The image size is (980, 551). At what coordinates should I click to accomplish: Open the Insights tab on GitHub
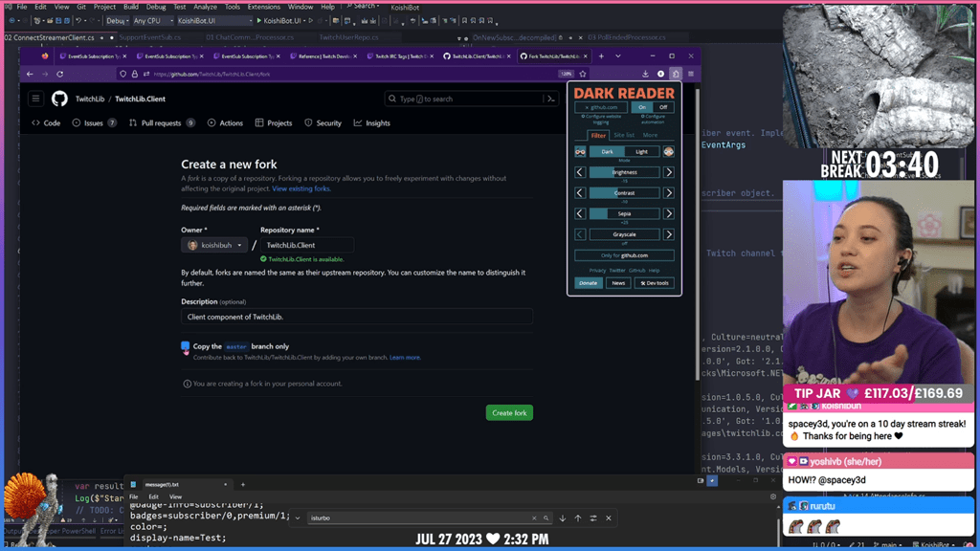(372, 123)
